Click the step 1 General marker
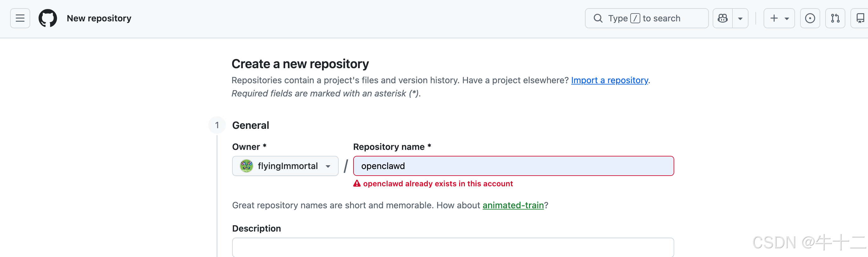This screenshot has width=868, height=257. [x=217, y=125]
